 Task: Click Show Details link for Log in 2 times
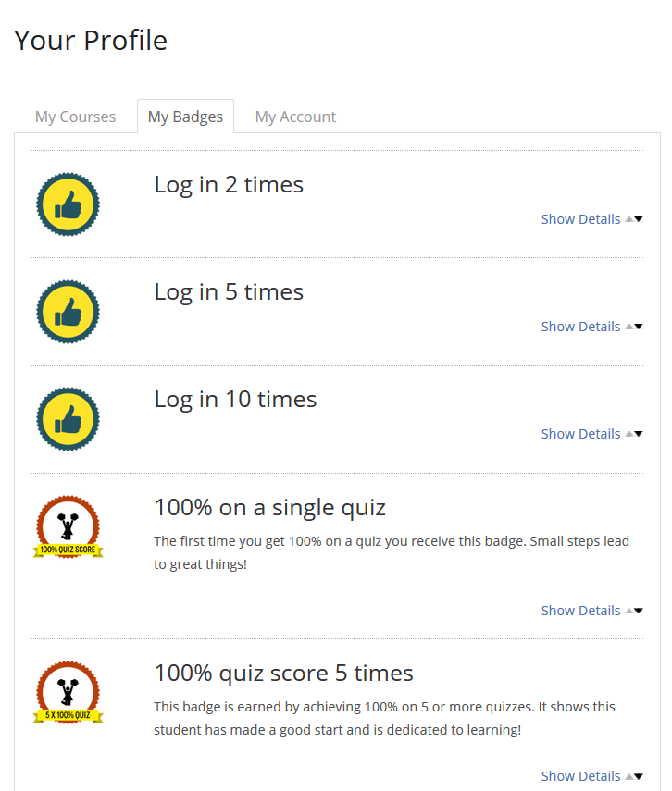tap(580, 219)
